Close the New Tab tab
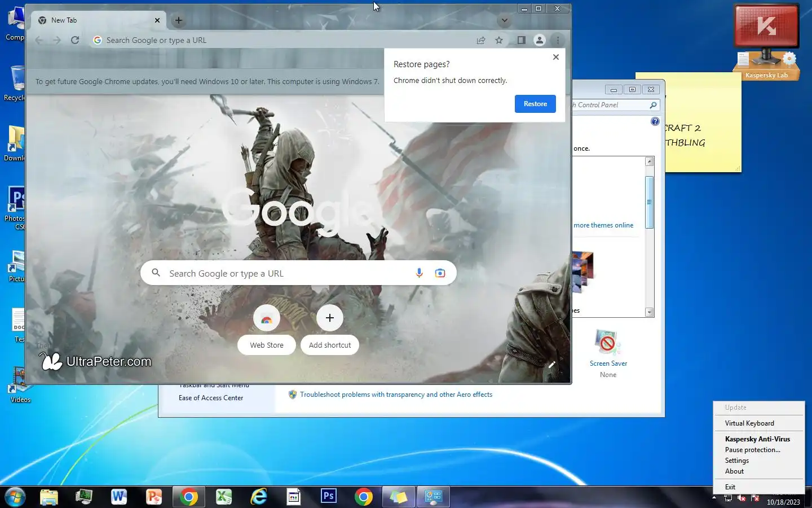812x508 pixels. coord(157,20)
